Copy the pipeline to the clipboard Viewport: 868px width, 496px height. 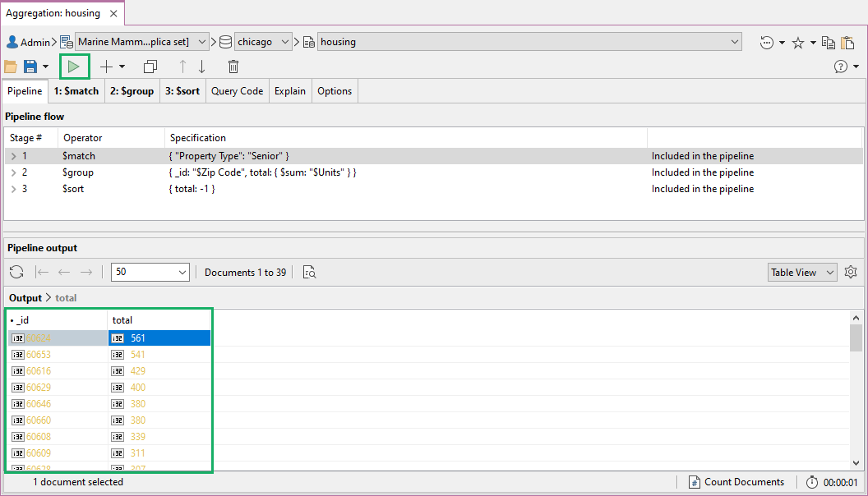(829, 42)
